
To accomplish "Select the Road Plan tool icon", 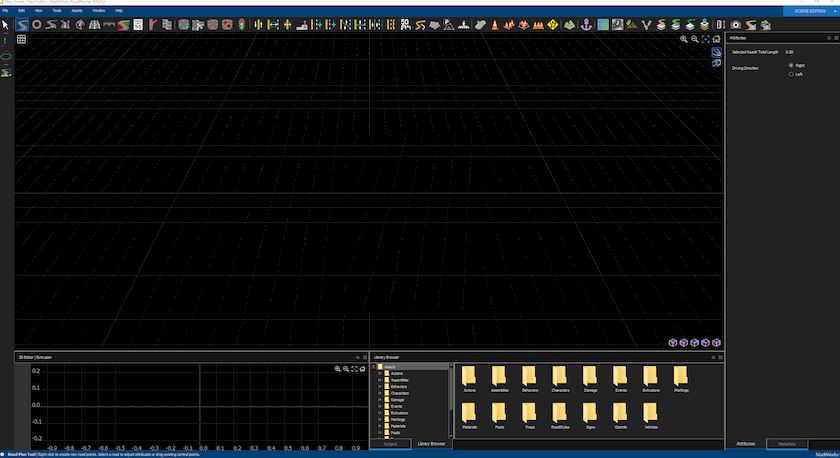I will (21, 24).
